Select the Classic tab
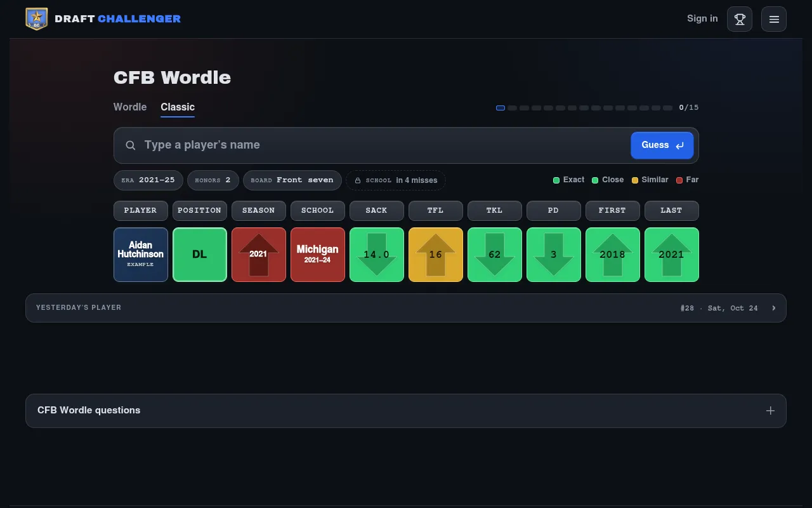This screenshot has height=508, width=812. 178,107
